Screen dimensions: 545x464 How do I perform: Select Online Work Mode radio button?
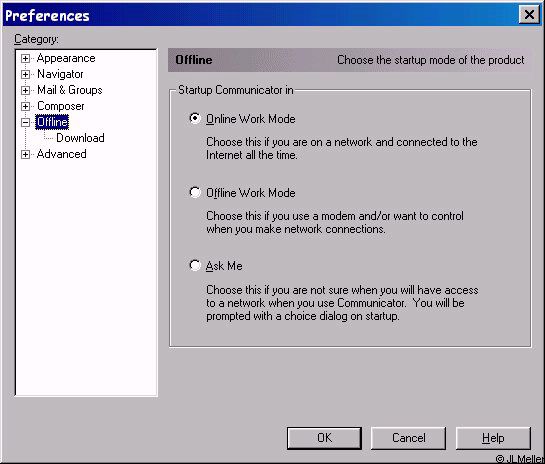(195, 119)
